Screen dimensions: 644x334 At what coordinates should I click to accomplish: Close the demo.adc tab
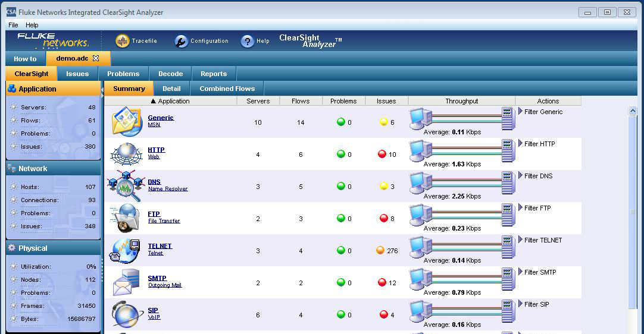coord(96,58)
